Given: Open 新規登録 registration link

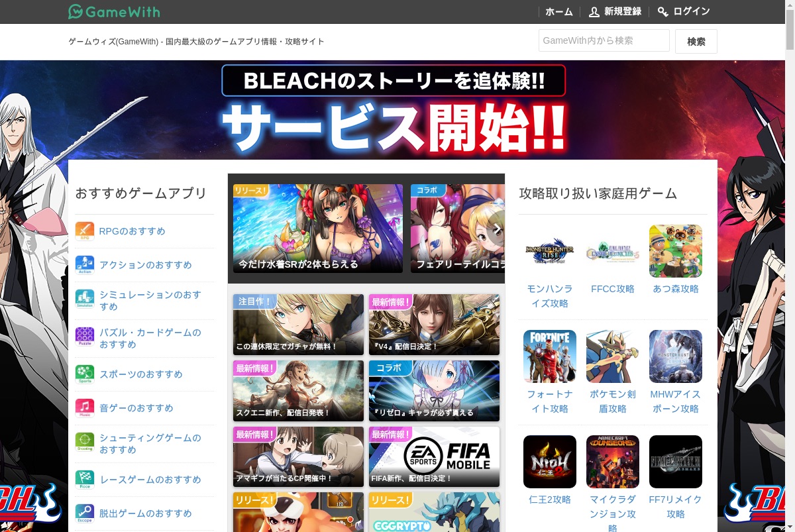Looking at the screenshot, I should pyautogui.click(x=623, y=12).
